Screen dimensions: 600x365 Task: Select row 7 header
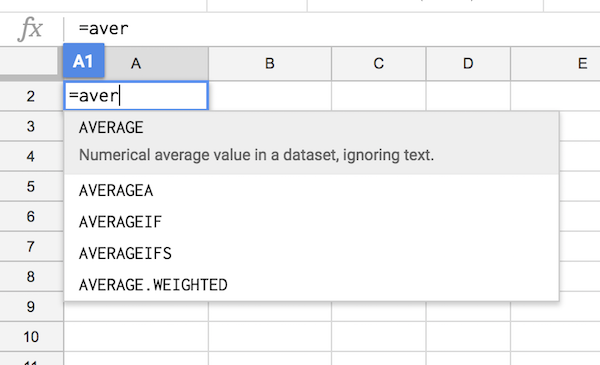pos(31,247)
